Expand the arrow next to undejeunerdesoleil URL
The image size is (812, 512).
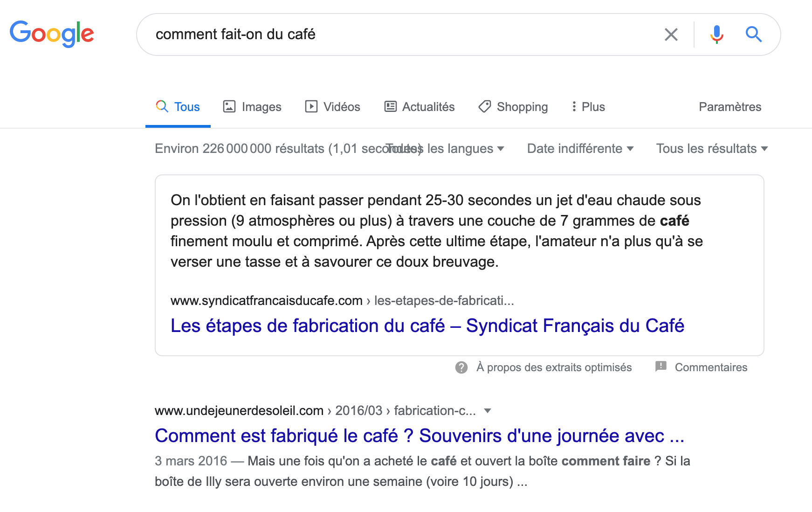(487, 410)
